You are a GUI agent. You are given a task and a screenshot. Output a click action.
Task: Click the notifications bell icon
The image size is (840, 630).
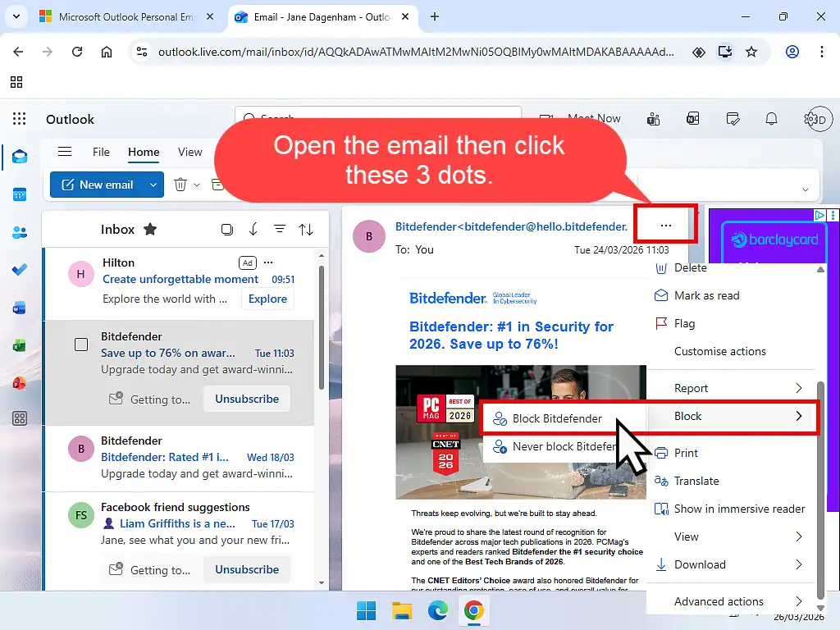point(771,119)
